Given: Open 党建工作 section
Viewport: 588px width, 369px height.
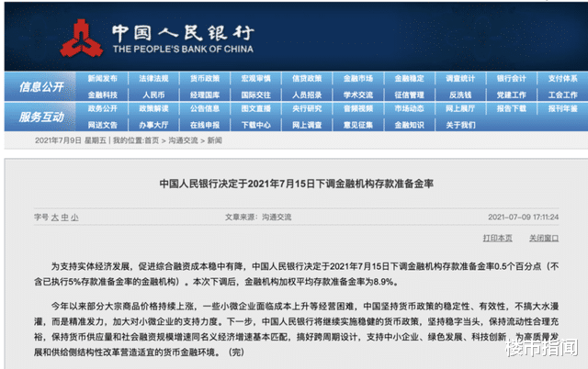Looking at the screenshot, I should pyautogui.click(x=512, y=95).
